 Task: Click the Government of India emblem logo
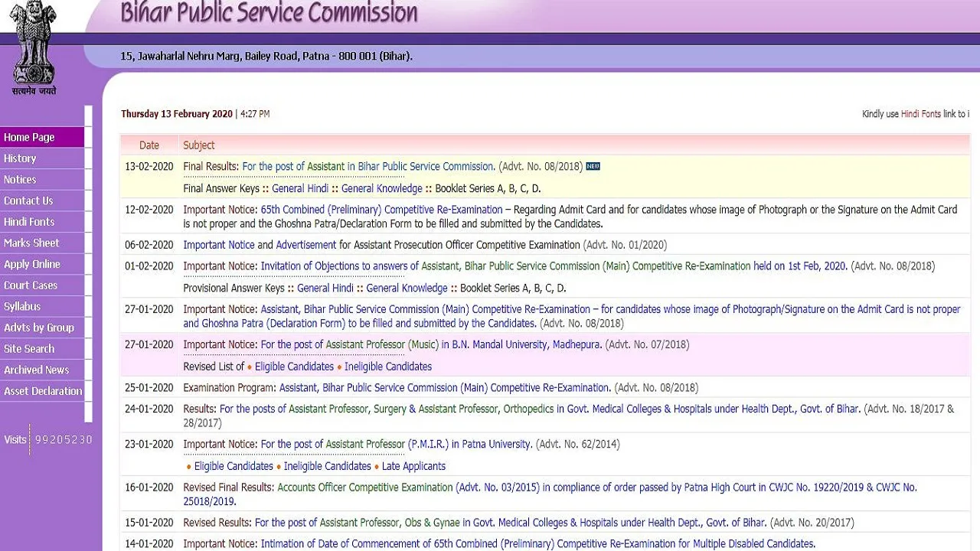tap(34, 46)
